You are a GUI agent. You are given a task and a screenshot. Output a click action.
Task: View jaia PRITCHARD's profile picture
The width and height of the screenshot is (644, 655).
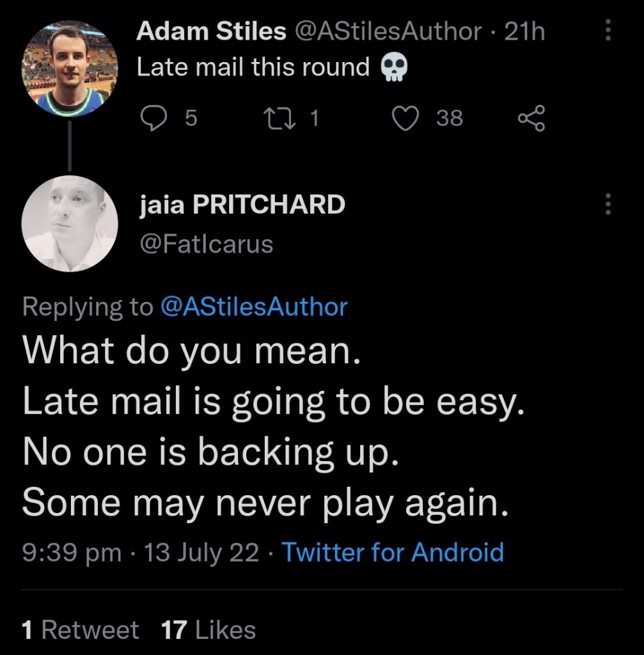pyautogui.click(x=70, y=223)
